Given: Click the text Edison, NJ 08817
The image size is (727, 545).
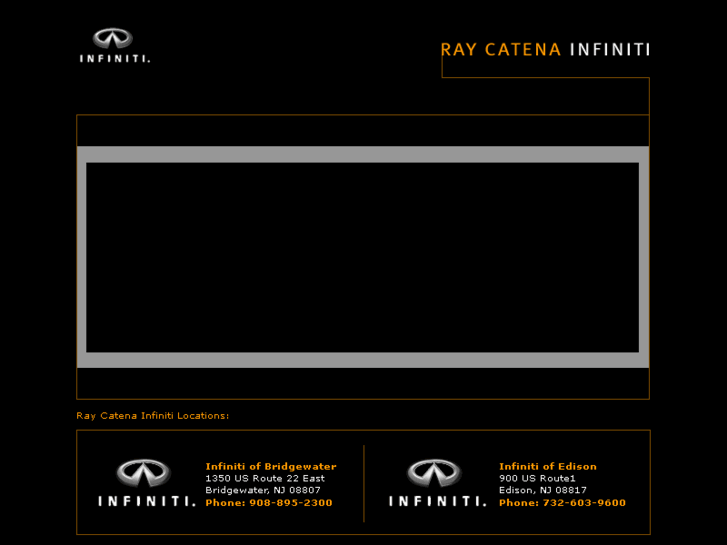Looking at the screenshot, I should 543,490.
